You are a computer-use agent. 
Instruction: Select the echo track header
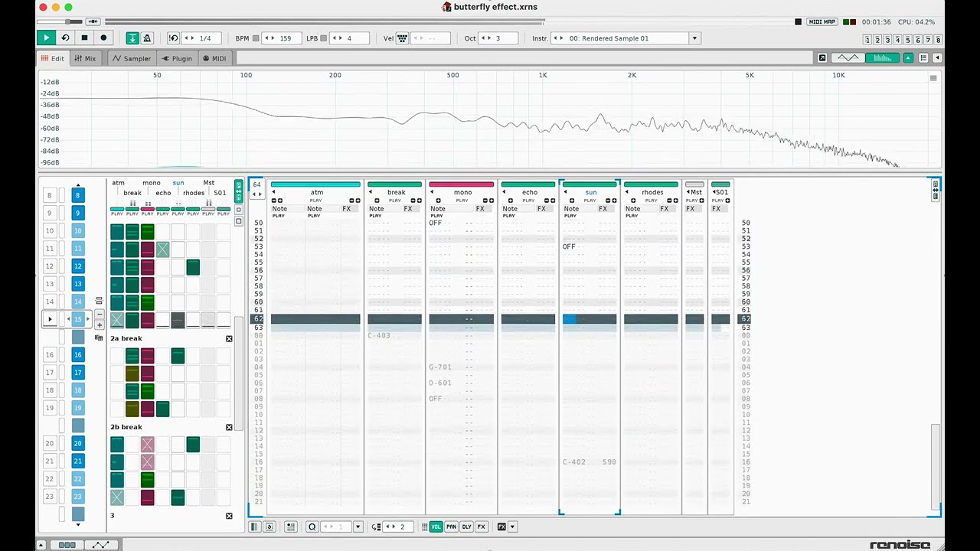pos(528,192)
